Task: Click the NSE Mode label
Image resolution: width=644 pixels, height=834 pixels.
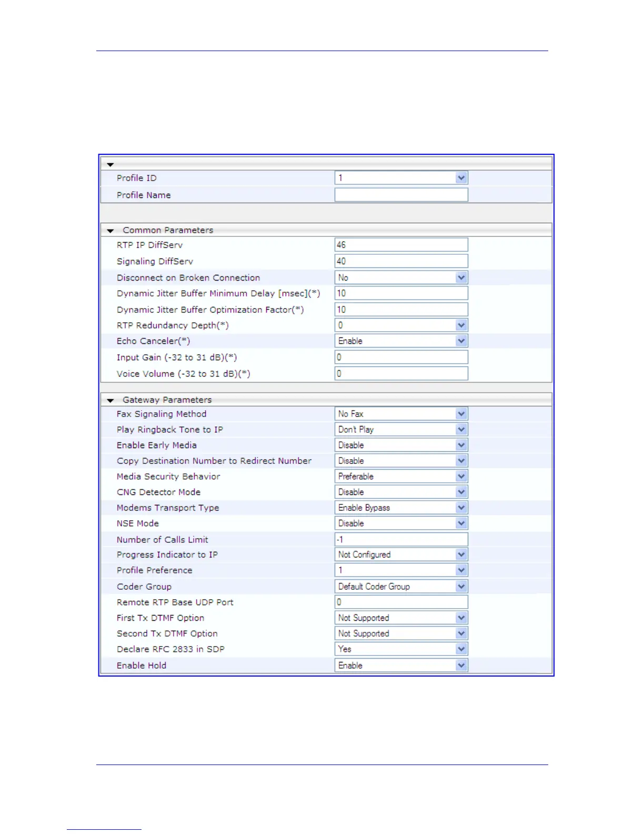Action: point(138,523)
